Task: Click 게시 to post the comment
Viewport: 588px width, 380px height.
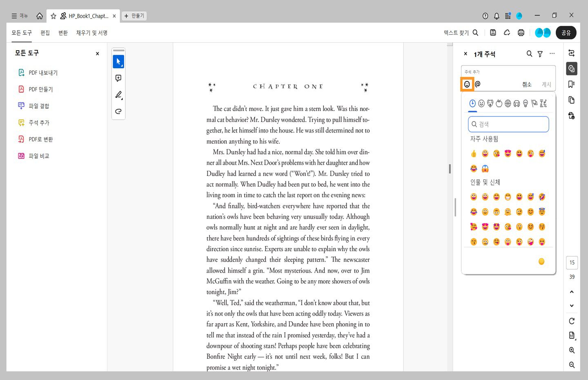Action: (546, 84)
